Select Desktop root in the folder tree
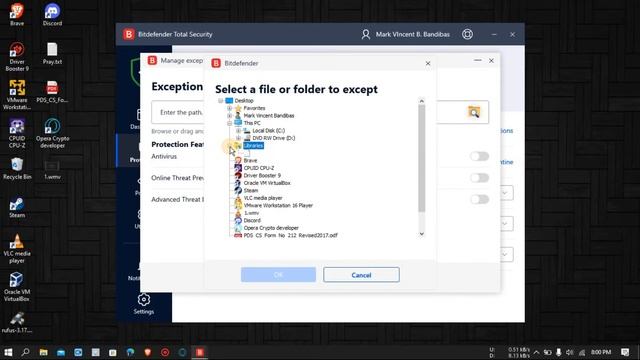Viewport: 640px width, 360px height. pyautogui.click(x=244, y=100)
